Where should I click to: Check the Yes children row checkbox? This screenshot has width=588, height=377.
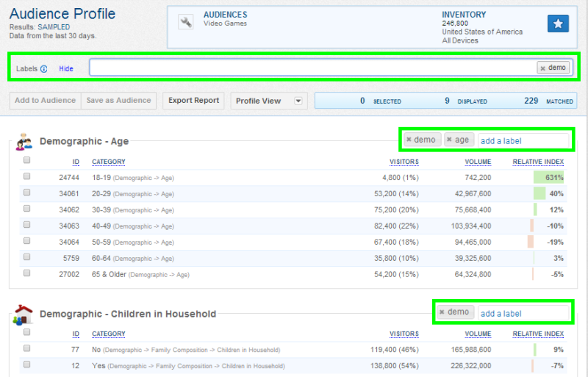[26, 364]
